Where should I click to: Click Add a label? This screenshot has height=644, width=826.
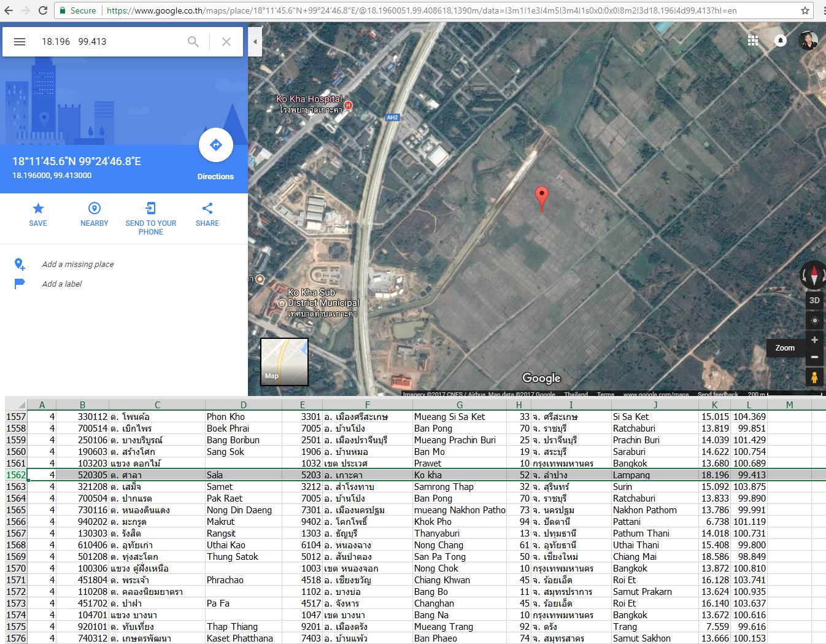click(61, 284)
